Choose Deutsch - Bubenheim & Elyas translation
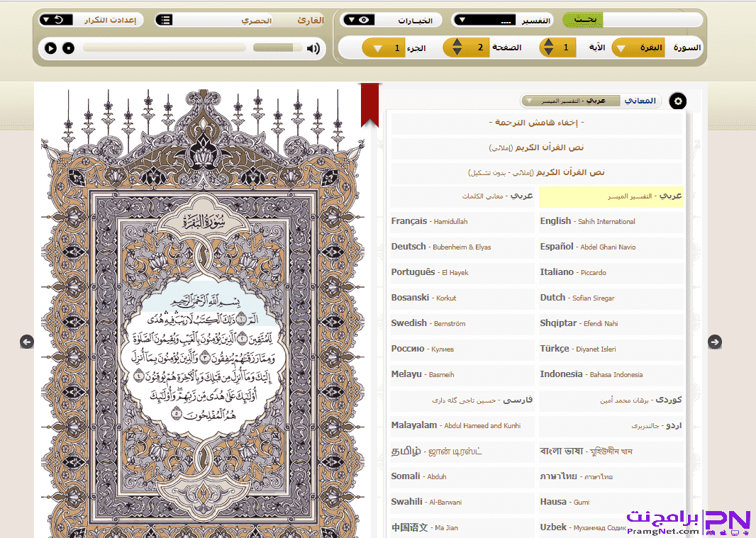 tap(462, 247)
